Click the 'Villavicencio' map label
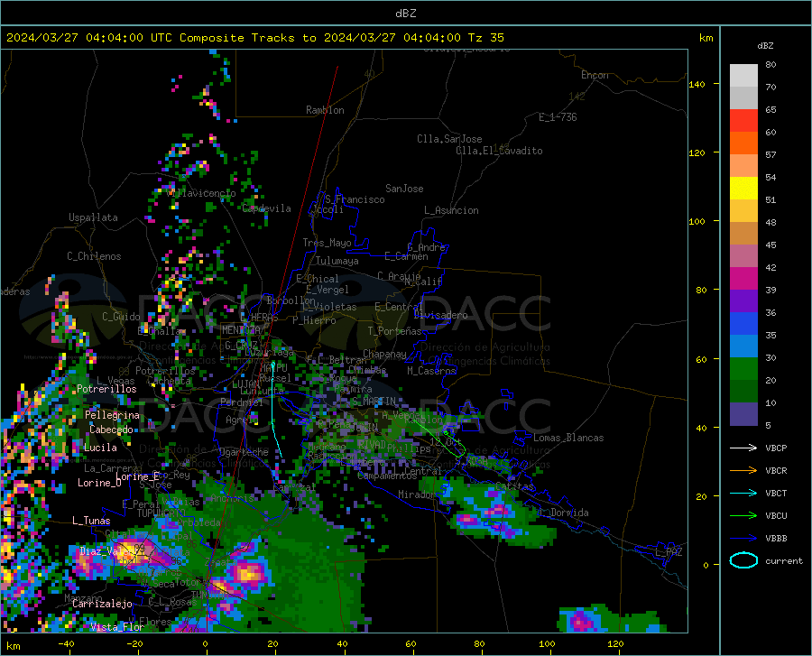 pyautogui.click(x=202, y=193)
